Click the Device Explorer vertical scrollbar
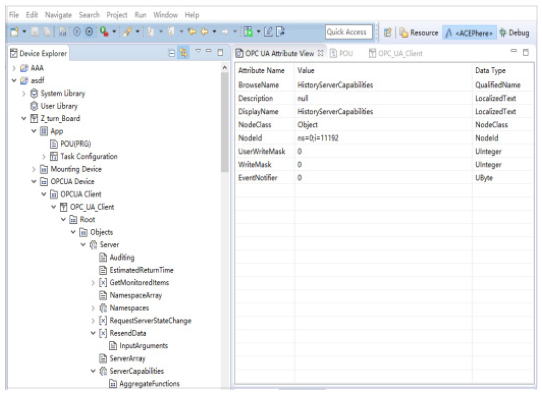The width and height of the screenshot is (542, 395). 225,122
